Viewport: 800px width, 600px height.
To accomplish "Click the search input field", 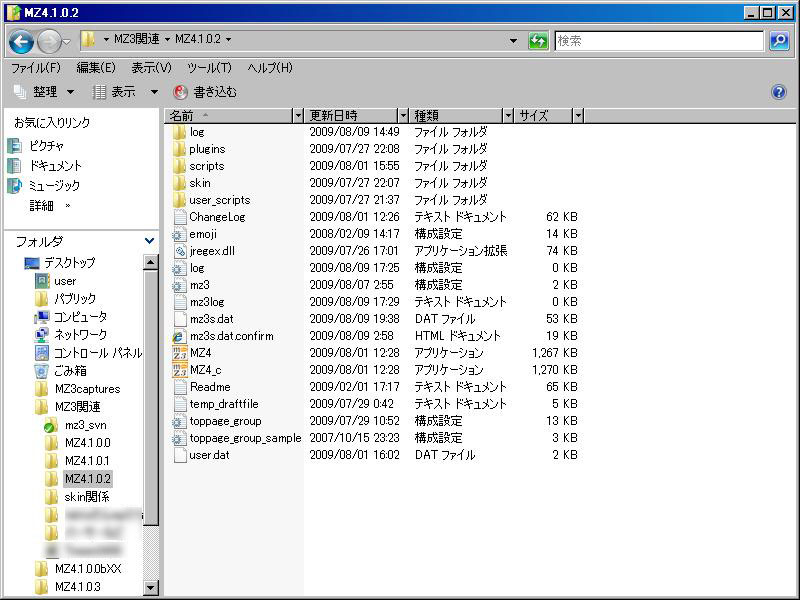I will tap(658, 41).
